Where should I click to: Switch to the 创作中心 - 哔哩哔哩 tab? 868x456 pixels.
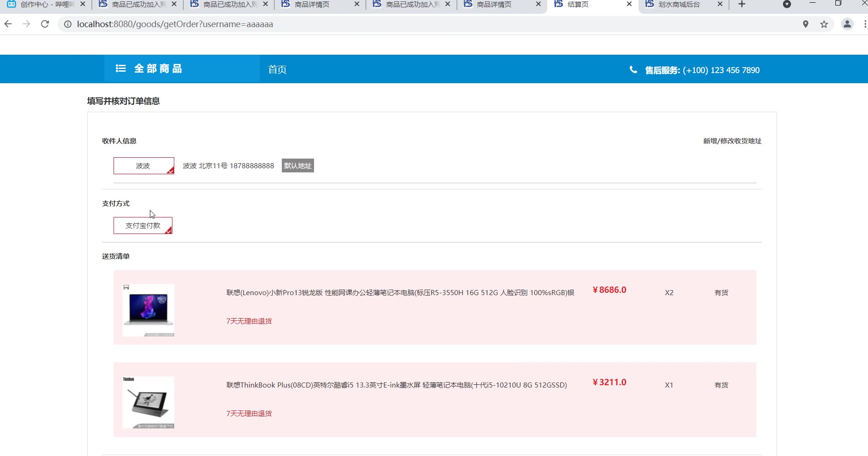click(x=46, y=5)
